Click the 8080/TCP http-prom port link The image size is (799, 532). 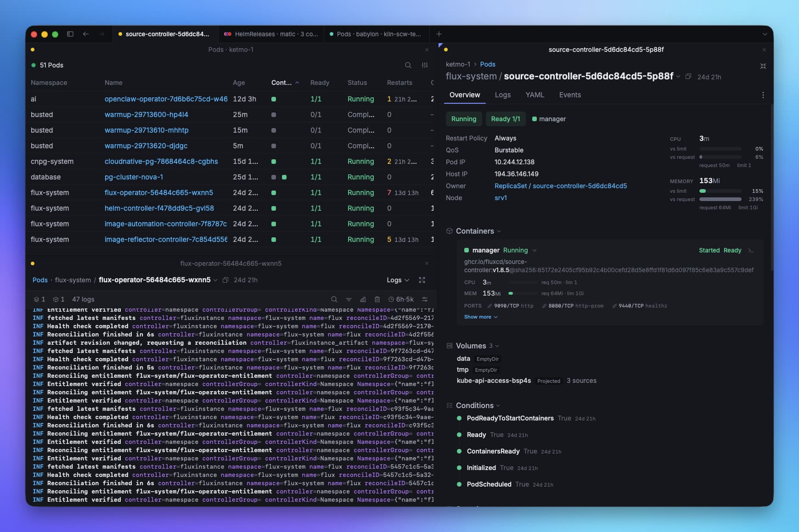pyautogui.click(x=573, y=306)
